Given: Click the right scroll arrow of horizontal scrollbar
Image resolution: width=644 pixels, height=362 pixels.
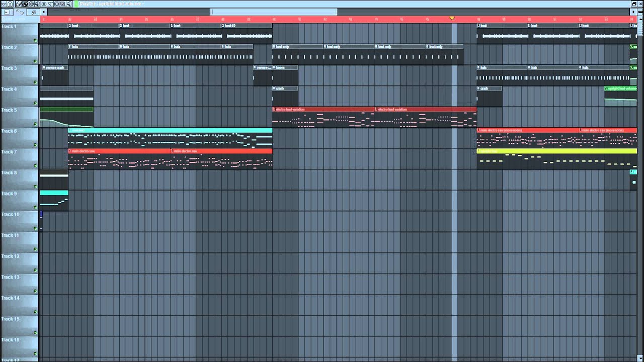Looking at the screenshot, I should click(633, 12).
